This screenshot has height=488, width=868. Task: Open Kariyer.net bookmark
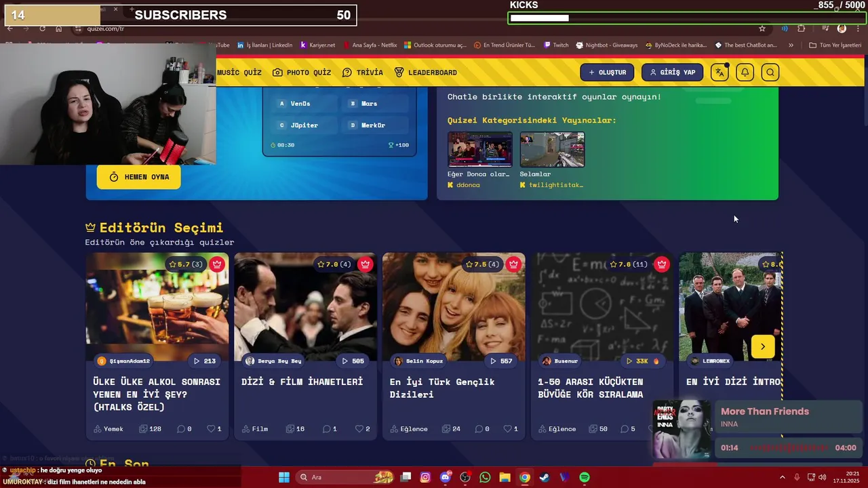pos(317,45)
